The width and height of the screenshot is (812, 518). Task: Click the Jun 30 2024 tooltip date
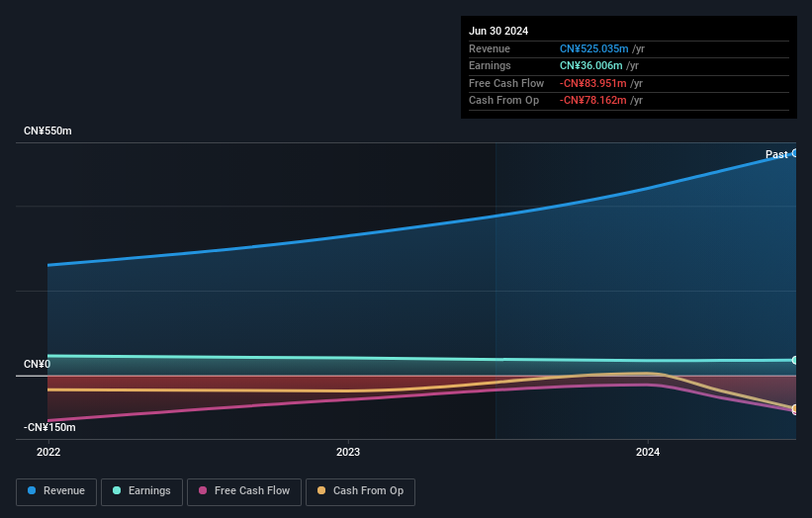pyautogui.click(x=498, y=31)
